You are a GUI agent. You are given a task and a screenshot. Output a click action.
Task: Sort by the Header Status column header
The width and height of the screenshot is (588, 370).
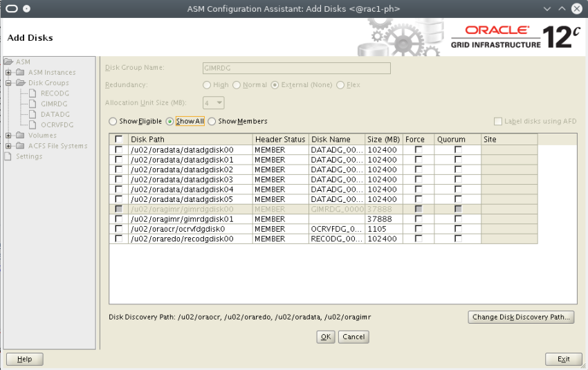coord(280,139)
